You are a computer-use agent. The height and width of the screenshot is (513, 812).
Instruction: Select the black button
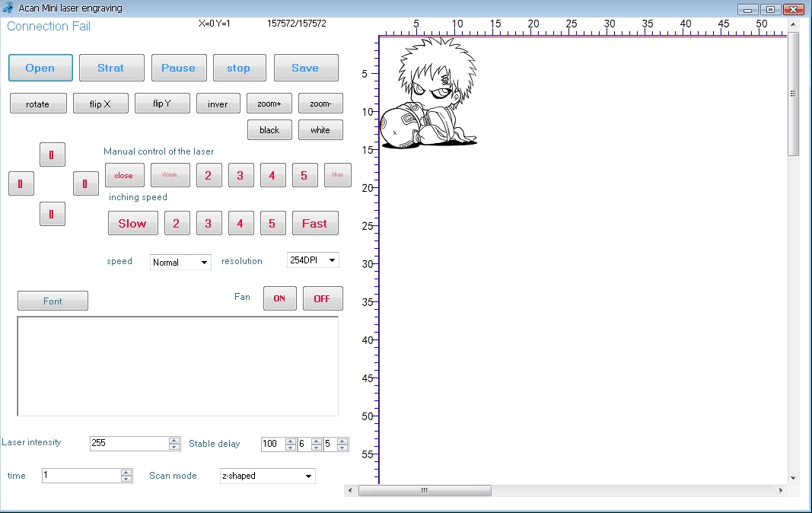point(269,129)
